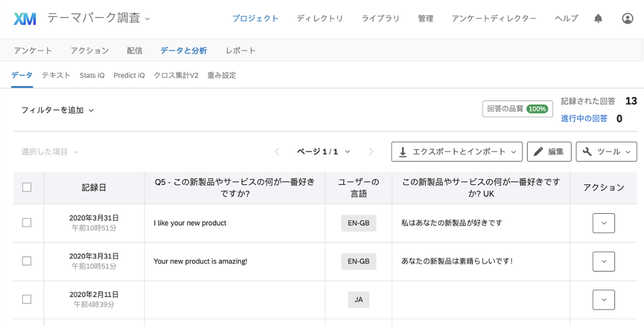Go to next page arrow
Viewport: 644px width, 326px height.
371,152
